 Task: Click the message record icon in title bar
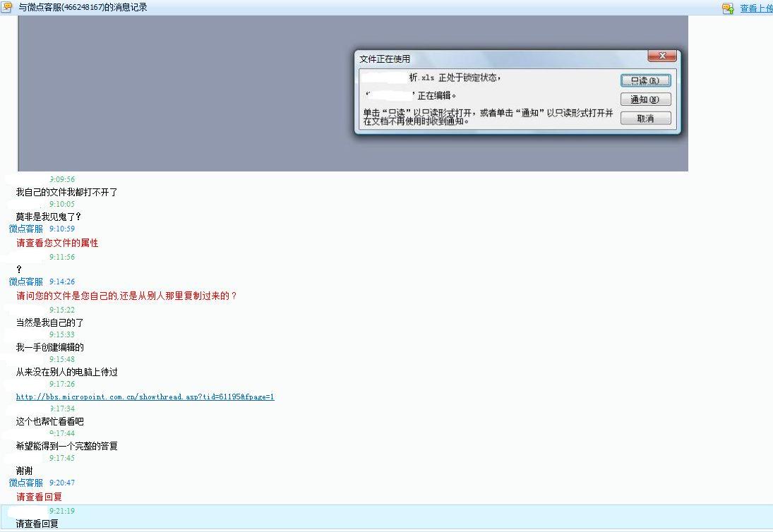[7, 8]
